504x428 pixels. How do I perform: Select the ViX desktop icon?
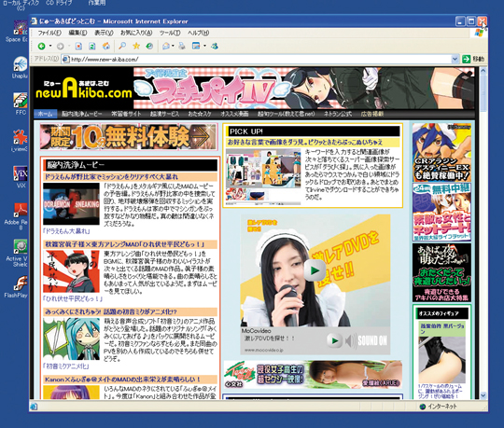(x=20, y=173)
